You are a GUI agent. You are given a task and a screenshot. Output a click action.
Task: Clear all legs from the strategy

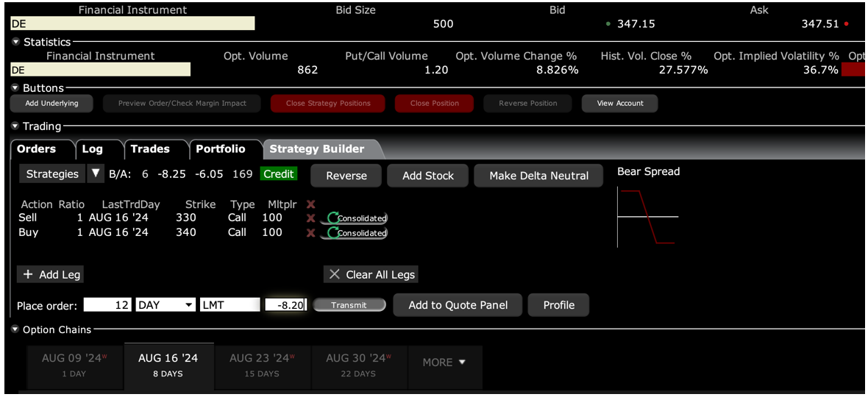pos(371,274)
